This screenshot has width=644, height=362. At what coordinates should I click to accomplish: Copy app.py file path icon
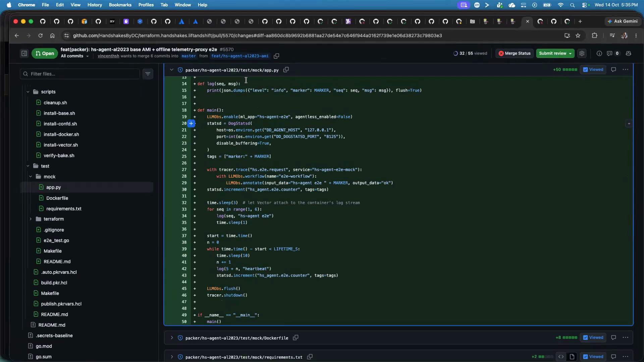click(286, 70)
